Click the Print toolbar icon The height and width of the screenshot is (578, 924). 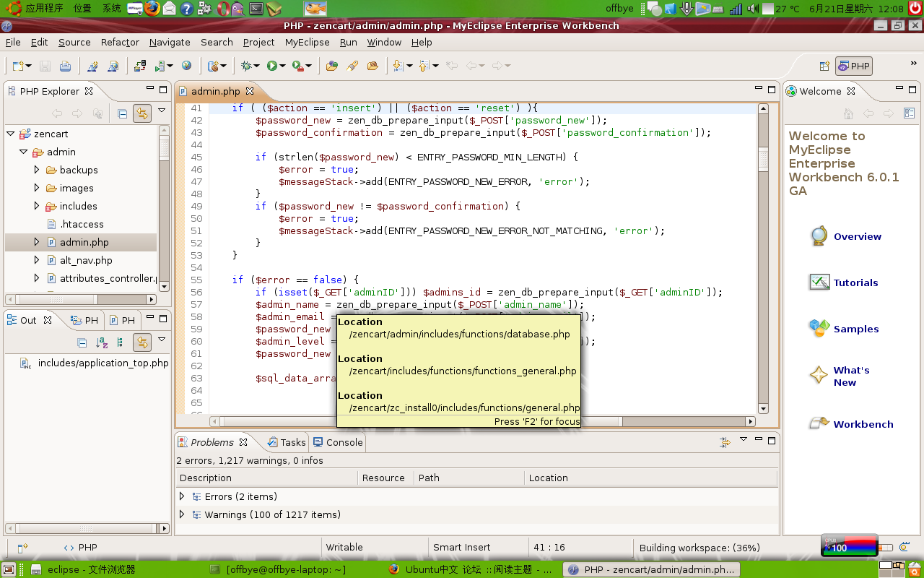(65, 66)
